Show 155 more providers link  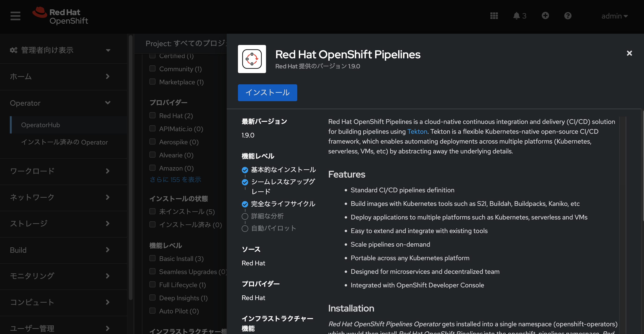click(175, 179)
